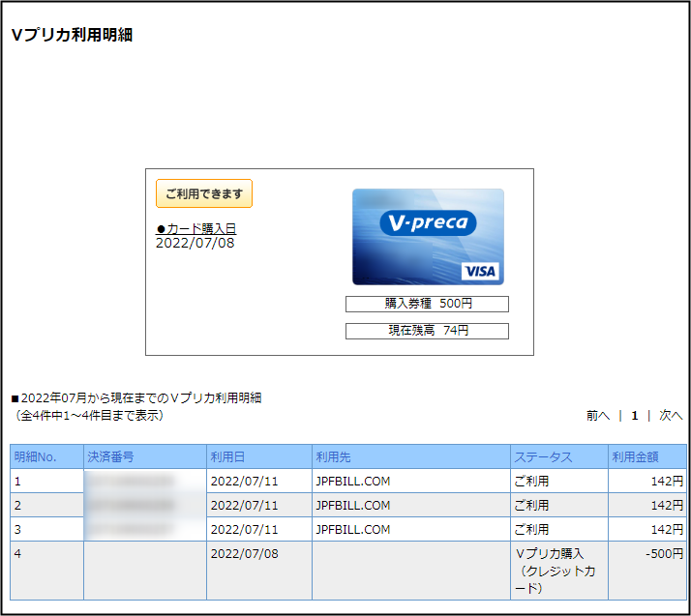Click the 142円 amount in row 3

(x=666, y=529)
